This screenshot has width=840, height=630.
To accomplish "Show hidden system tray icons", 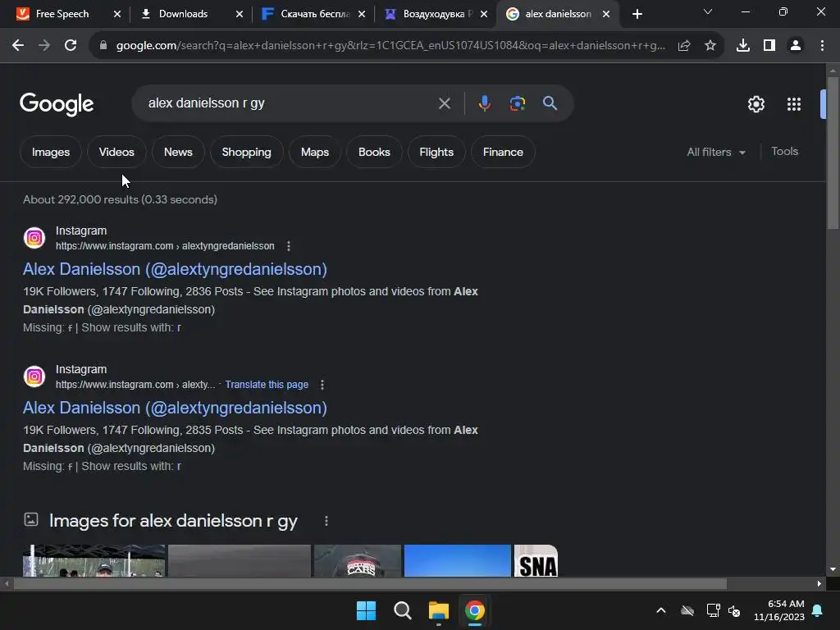I will (x=661, y=610).
